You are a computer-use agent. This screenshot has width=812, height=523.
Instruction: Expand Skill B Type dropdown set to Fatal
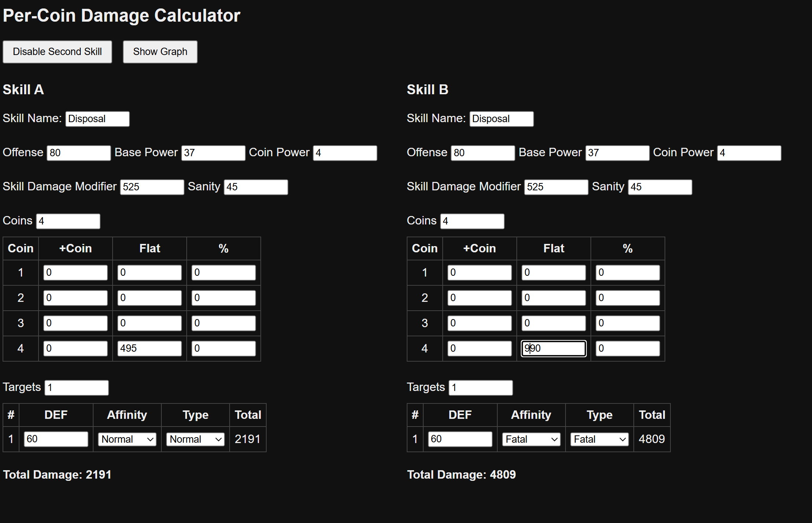[599, 439]
